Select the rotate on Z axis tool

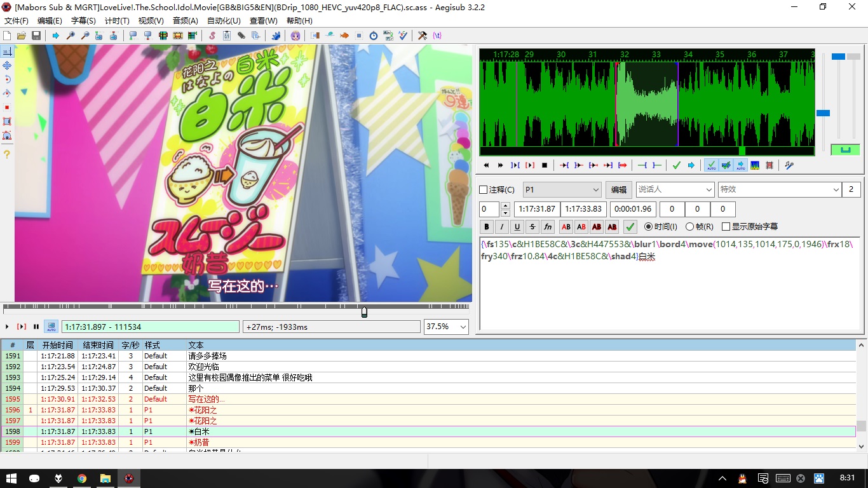(x=7, y=79)
